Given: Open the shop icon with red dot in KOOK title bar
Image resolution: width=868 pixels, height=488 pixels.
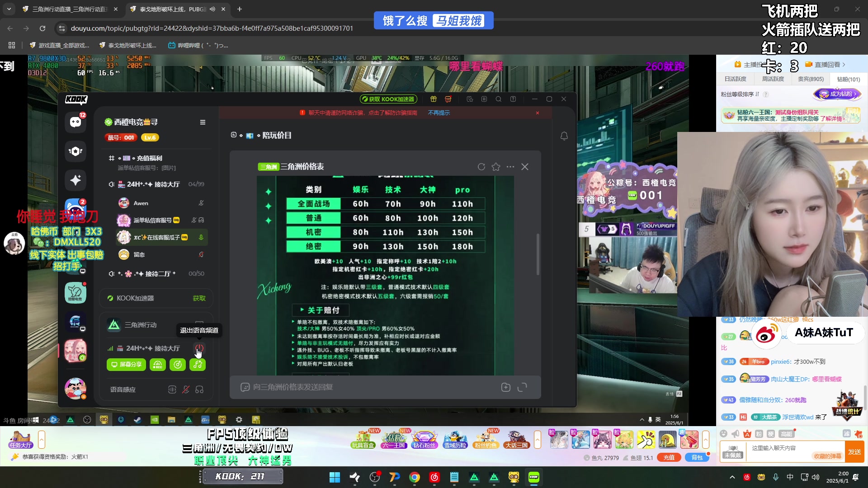Looking at the screenshot, I should 448,99.
